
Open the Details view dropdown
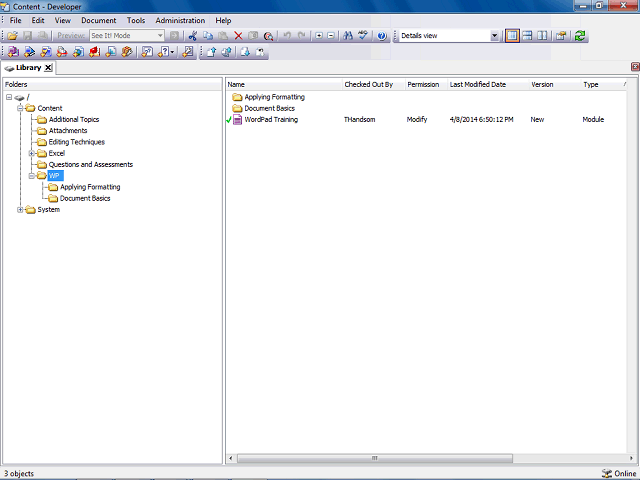494,36
